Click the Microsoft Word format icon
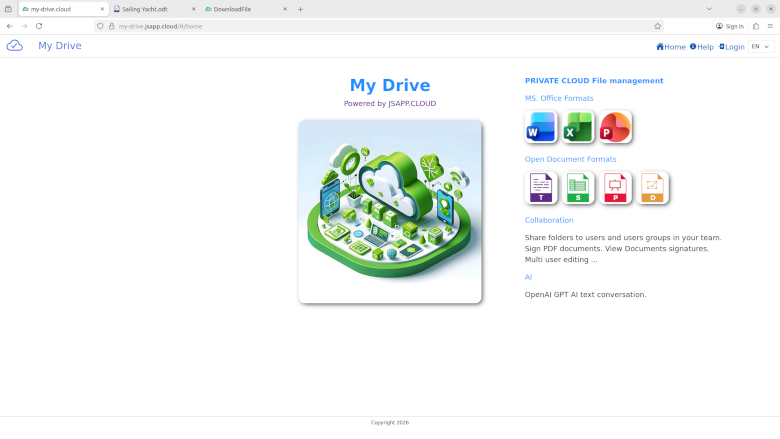This screenshot has height=439, width=780. tap(541, 127)
